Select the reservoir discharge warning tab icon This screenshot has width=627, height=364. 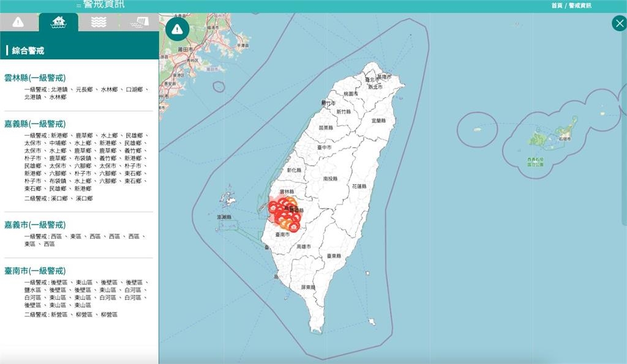click(x=140, y=24)
